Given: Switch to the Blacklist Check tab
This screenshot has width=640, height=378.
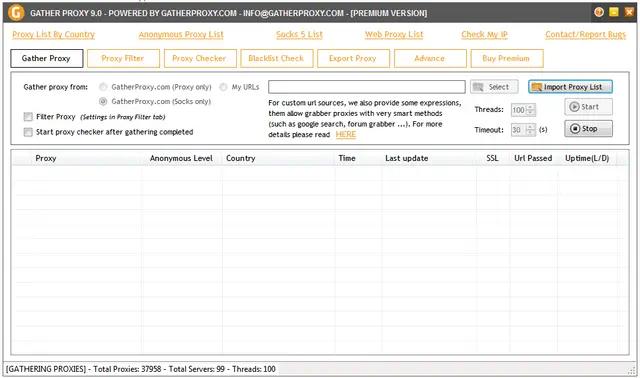Looking at the screenshot, I should [277, 58].
